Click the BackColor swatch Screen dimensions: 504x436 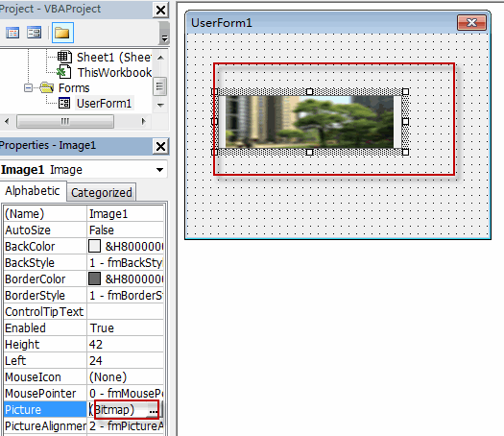(x=94, y=246)
